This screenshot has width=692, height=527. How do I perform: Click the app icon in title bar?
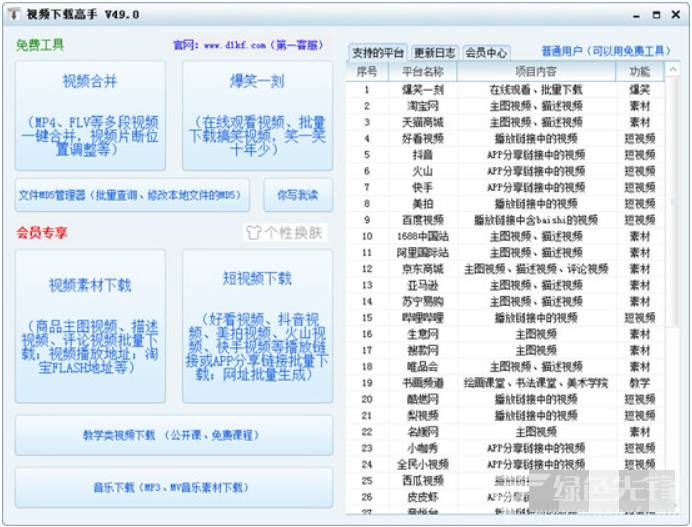15,14
